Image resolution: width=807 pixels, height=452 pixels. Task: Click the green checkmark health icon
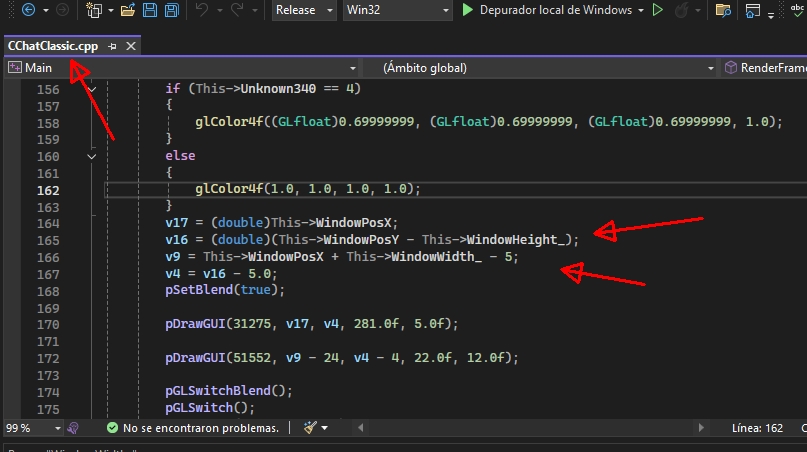pyautogui.click(x=112, y=428)
